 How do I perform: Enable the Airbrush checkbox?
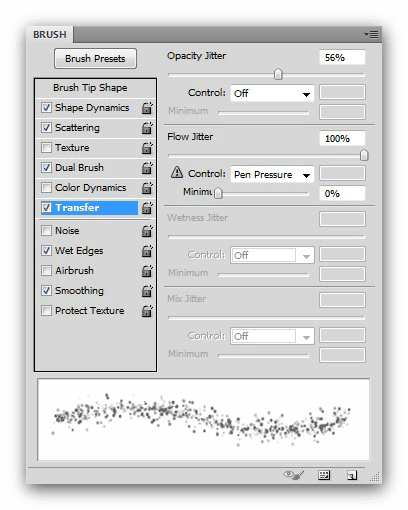tap(46, 271)
